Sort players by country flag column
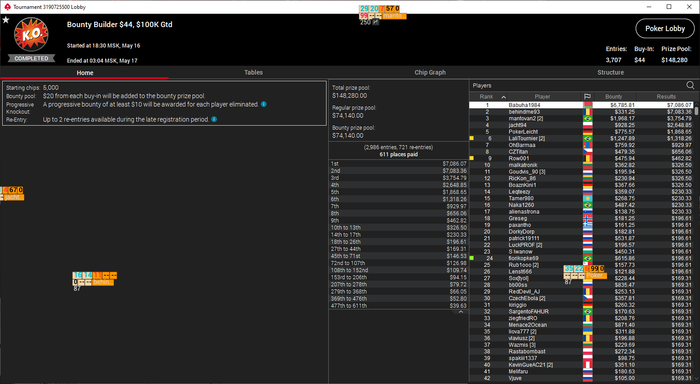This screenshot has height=384, width=700. (588, 96)
